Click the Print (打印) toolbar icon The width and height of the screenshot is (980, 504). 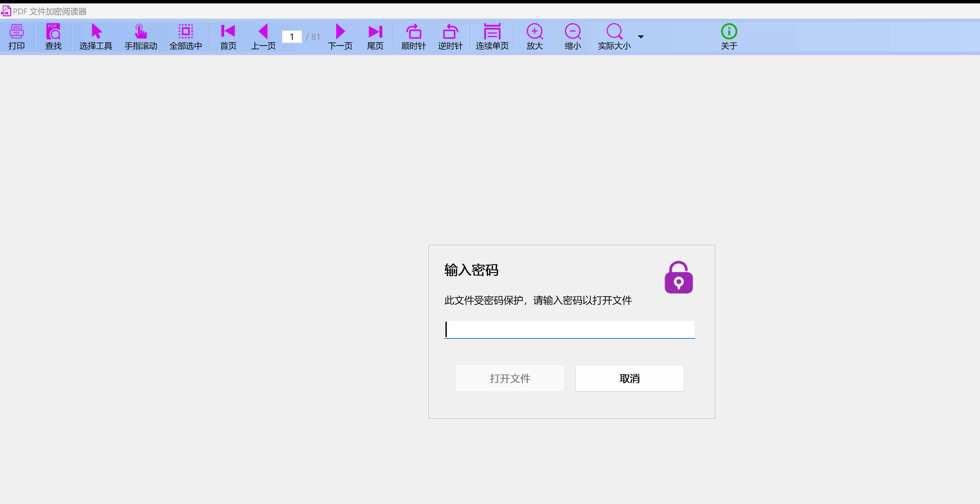16,36
